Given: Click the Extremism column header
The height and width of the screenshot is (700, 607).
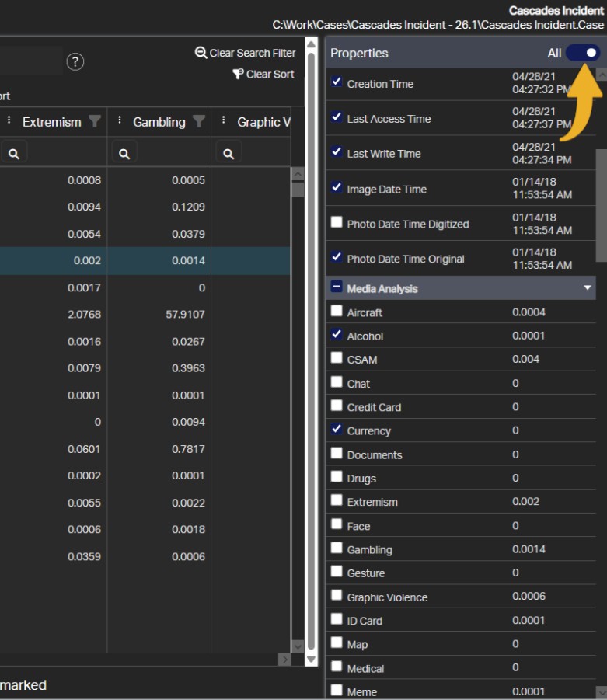Looking at the screenshot, I should coord(51,122).
